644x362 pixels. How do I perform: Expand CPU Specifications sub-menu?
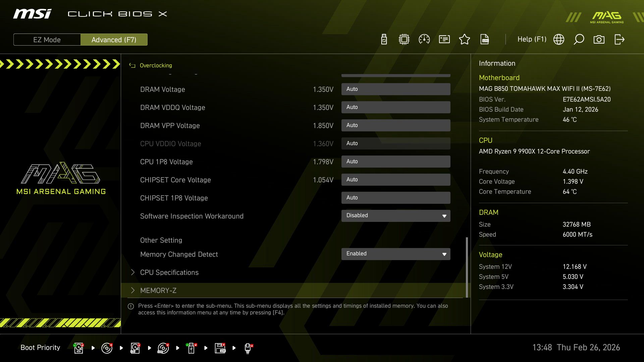click(169, 272)
